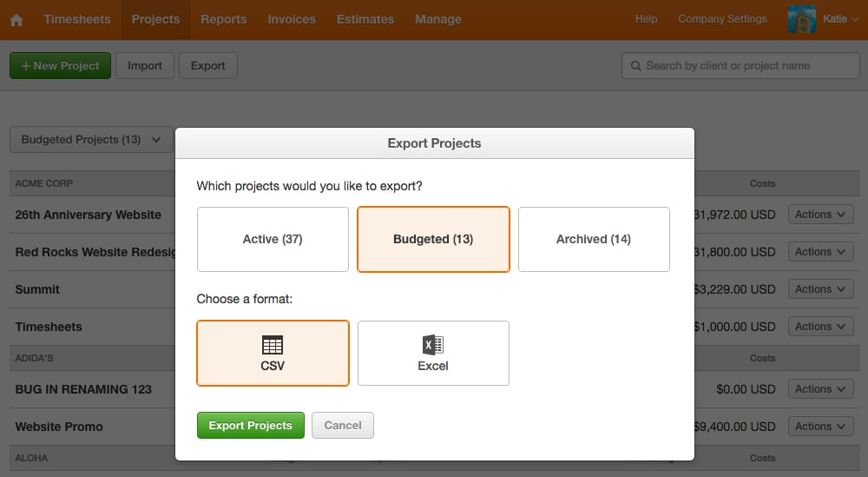Open the Timesheets navigation tab
This screenshot has height=477, width=868.
click(x=77, y=19)
